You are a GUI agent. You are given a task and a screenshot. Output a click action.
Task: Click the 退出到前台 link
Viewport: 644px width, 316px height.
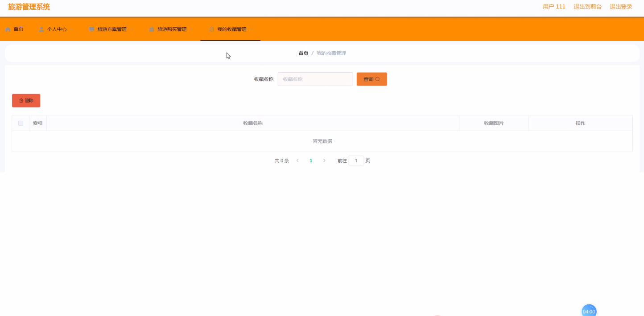click(587, 7)
